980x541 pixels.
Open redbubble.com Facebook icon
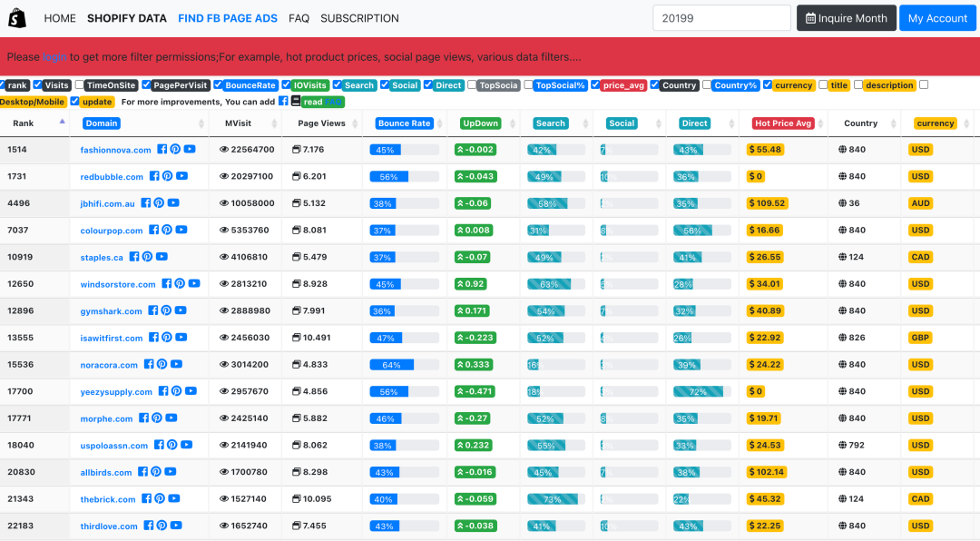[x=154, y=176]
